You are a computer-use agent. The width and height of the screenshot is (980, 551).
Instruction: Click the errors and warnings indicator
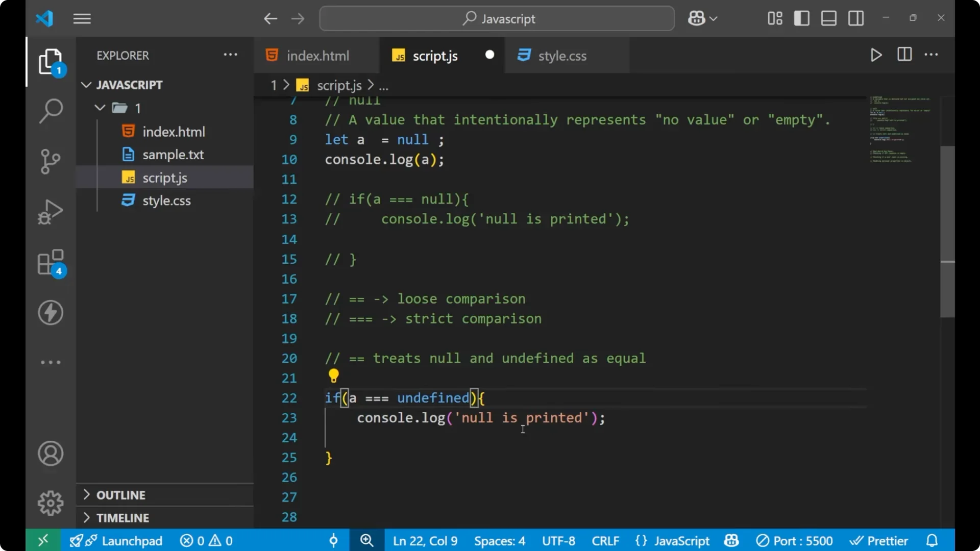(206, 540)
